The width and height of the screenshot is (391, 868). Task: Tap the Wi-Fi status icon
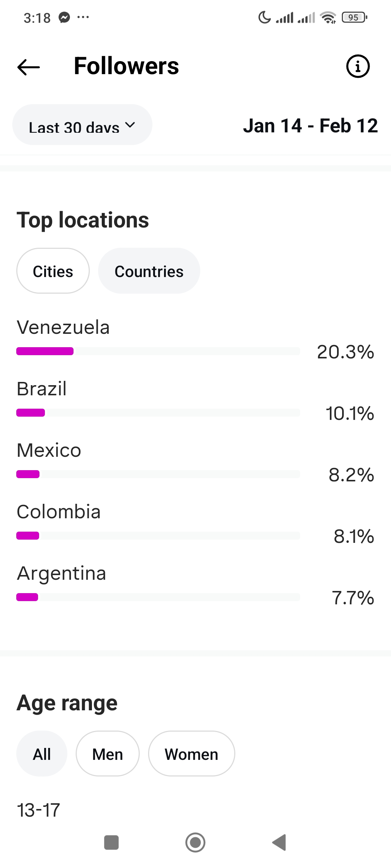click(x=328, y=17)
